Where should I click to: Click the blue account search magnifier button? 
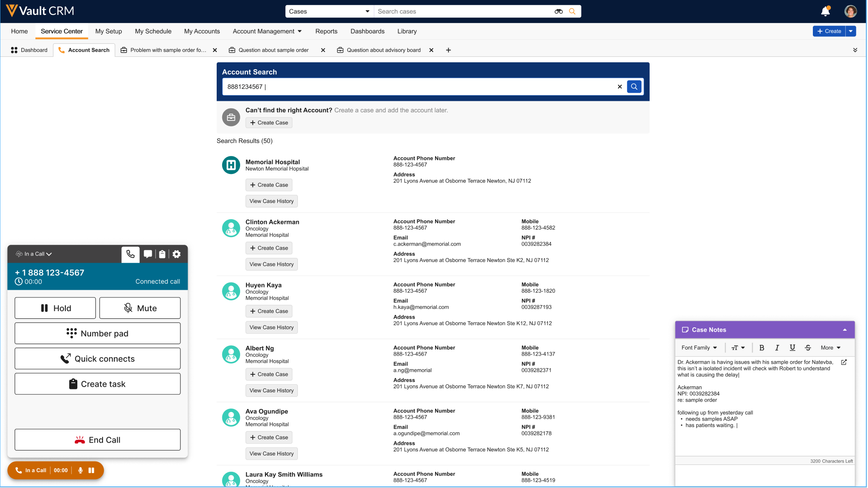[x=634, y=87]
